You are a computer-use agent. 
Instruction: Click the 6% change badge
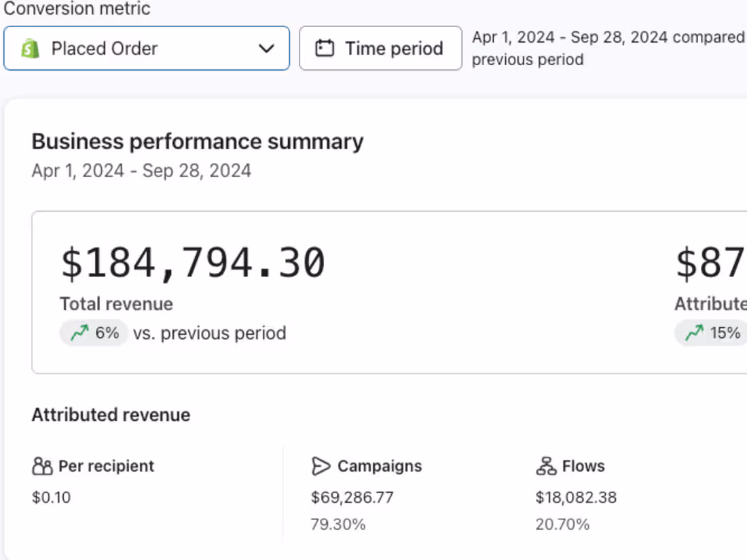(x=94, y=333)
